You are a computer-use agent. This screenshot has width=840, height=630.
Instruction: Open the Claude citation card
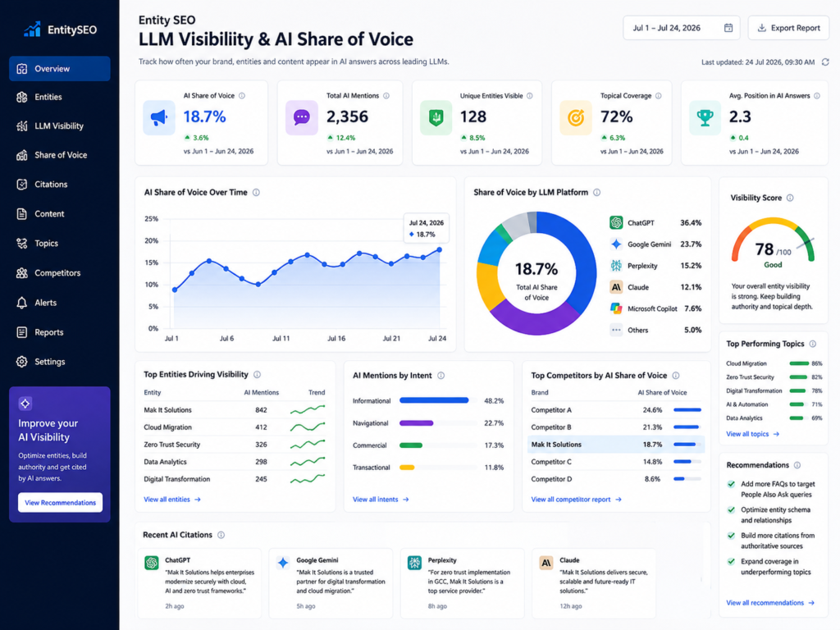594,583
